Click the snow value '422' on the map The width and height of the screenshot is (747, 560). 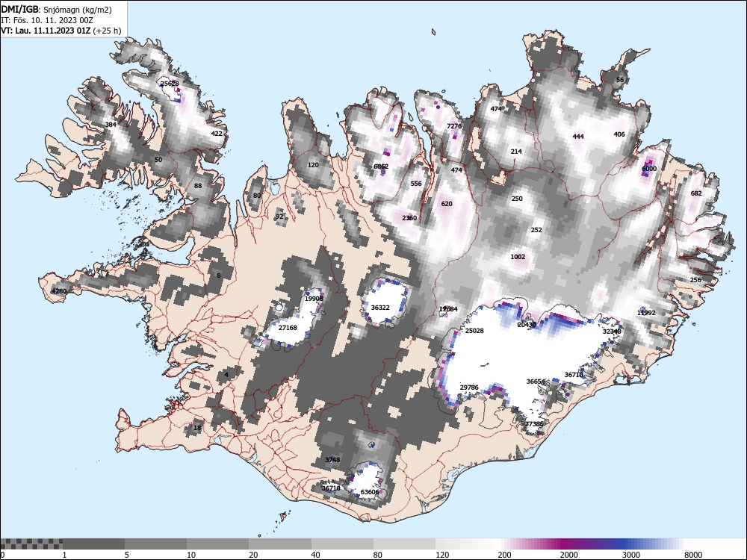(x=217, y=134)
